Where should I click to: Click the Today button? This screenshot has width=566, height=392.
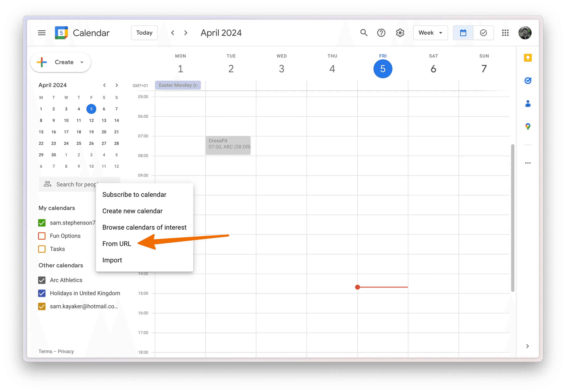pyautogui.click(x=144, y=33)
